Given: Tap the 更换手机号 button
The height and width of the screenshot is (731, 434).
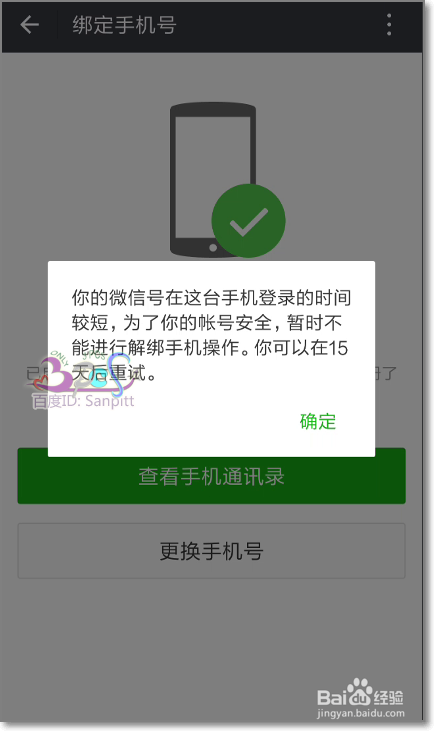Looking at the screenshot, I should tap(211, 551).
